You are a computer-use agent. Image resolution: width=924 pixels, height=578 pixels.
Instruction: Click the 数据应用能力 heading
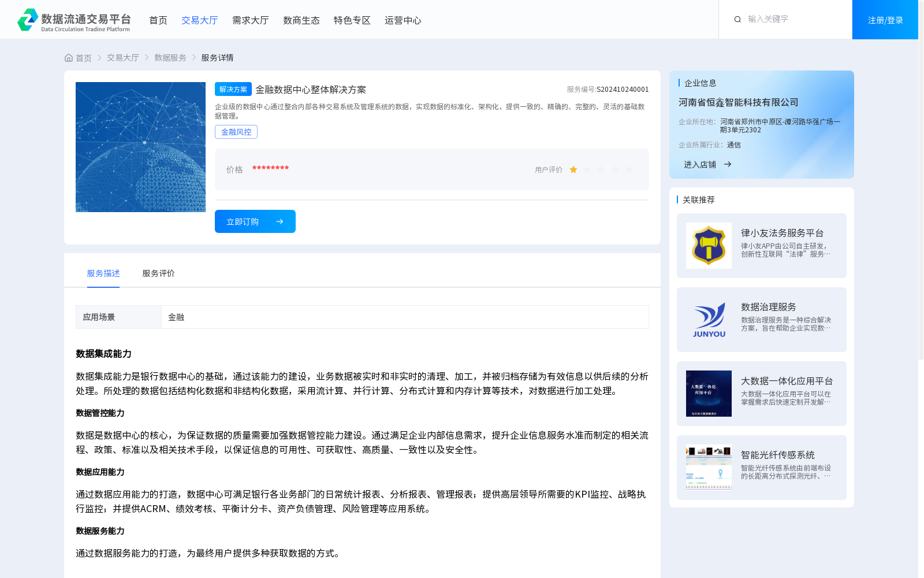100,472
